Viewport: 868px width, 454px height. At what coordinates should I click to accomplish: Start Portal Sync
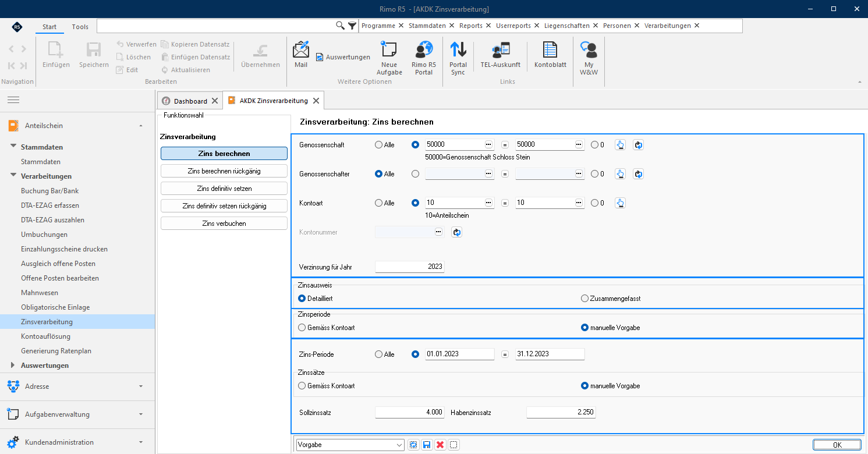(x=458, y=58)
